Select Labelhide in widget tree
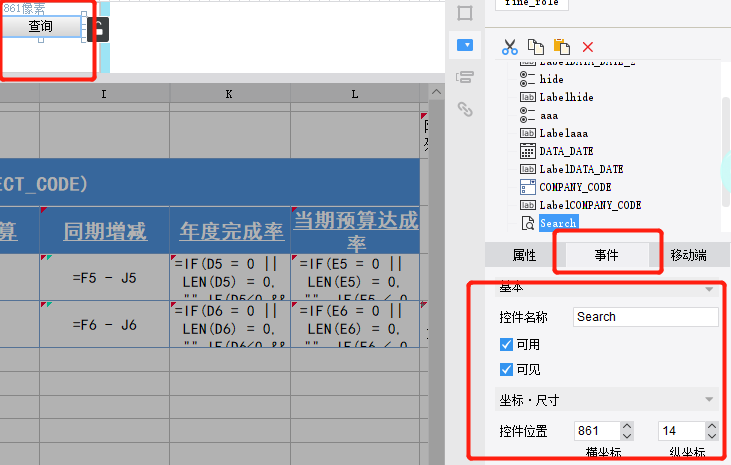Image resolution: width=731 pixels, height=465 pixels. tap(566, 97)
